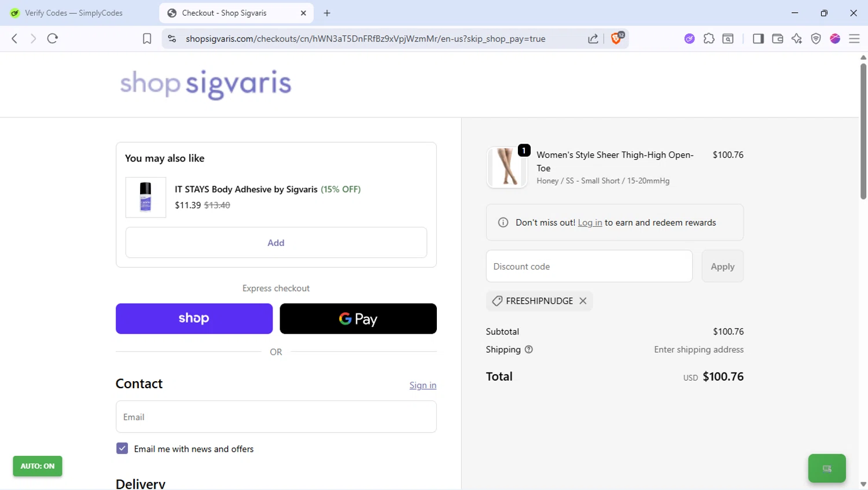
Task: Focus the Email input field
Action: click(x=276, y=417)
